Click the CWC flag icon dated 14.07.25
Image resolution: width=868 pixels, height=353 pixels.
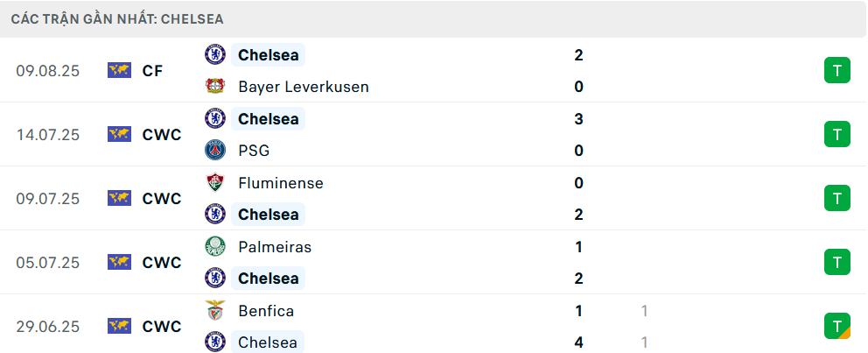tap(119, 135)
